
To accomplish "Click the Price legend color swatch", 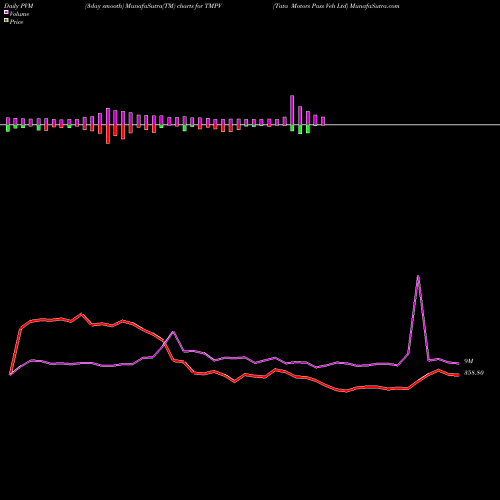I will tap(6, 21).
